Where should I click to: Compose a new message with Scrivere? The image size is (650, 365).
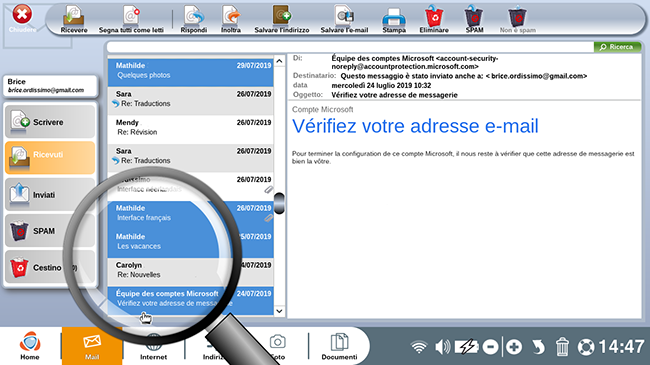pyautogui.click(x=50, y=122)
